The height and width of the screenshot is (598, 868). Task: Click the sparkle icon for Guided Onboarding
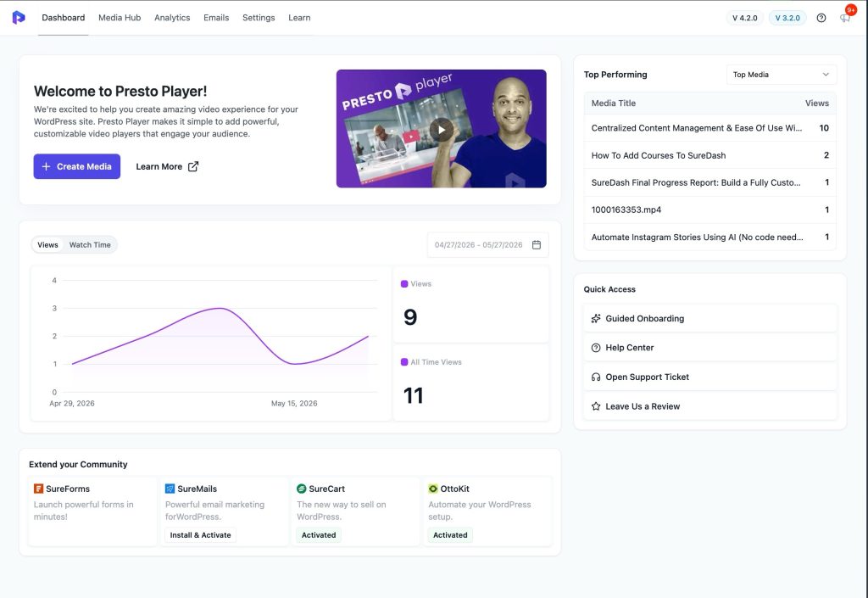tap(596, 318)
